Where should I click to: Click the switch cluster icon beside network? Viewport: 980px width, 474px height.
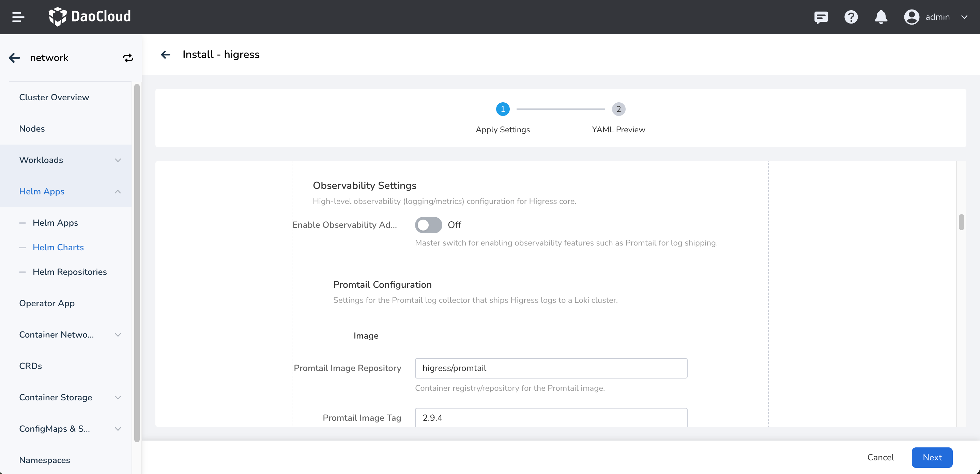[128, 58]
